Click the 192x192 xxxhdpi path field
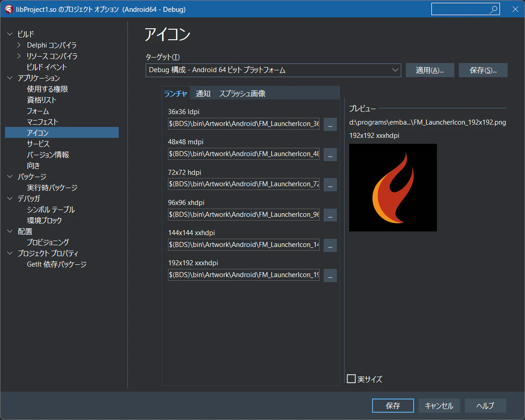The image size is (525, 420). click(244, 275)
